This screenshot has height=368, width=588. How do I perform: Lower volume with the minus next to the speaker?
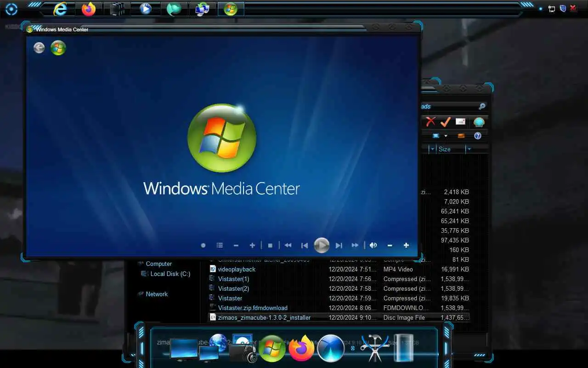390,245
